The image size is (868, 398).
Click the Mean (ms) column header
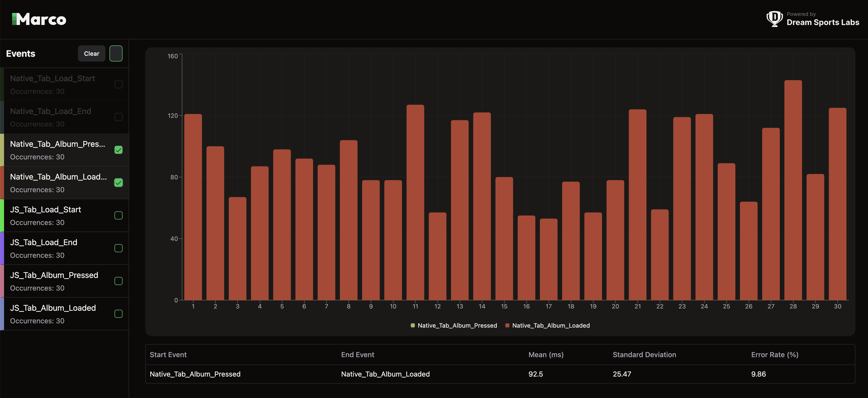pyautogui.click(x=545, y=355)
